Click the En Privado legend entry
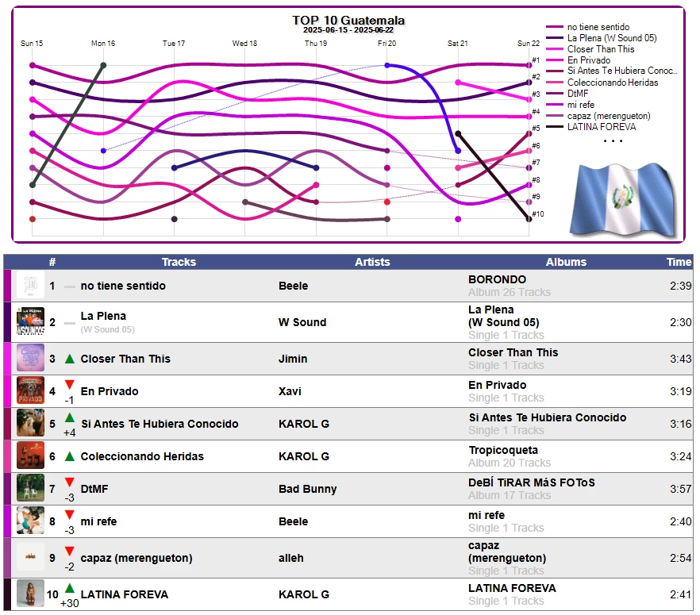Image resolution: width=700 pixels, height=615 pixels. click(x=588, y=60)
